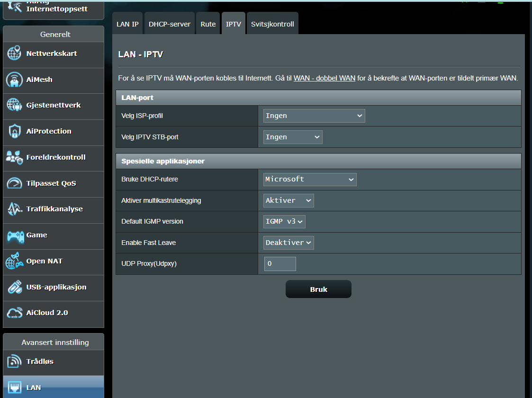
Task: Open the Traffikkanalyse waveform icon
Action: coord(14,209)
